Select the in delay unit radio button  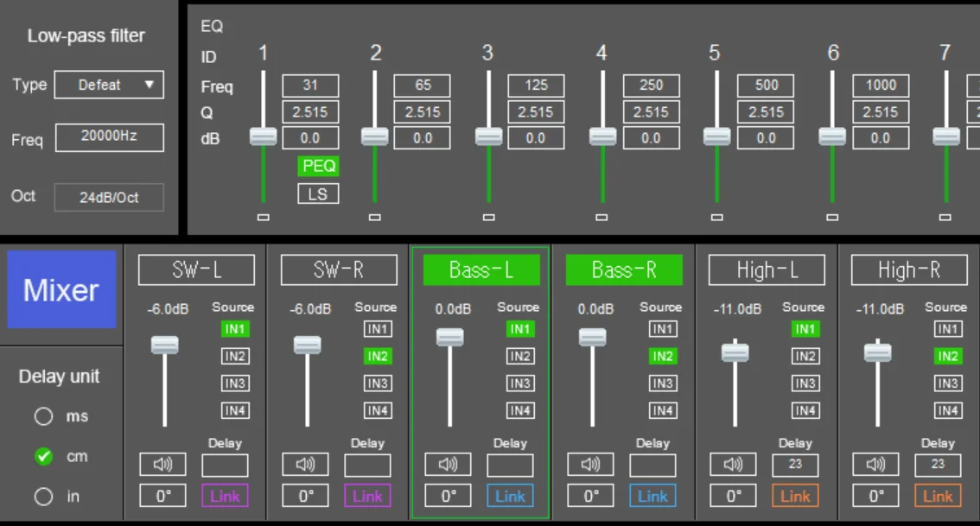click(x=44, y=497)
